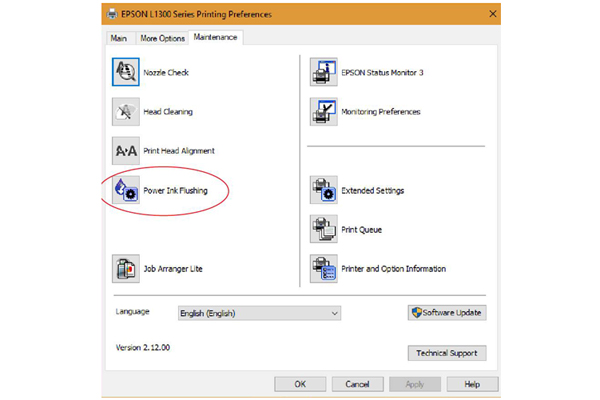Click the window title text
The height and width of the screenshot is (400, 600).
click(x=196, y=14)
